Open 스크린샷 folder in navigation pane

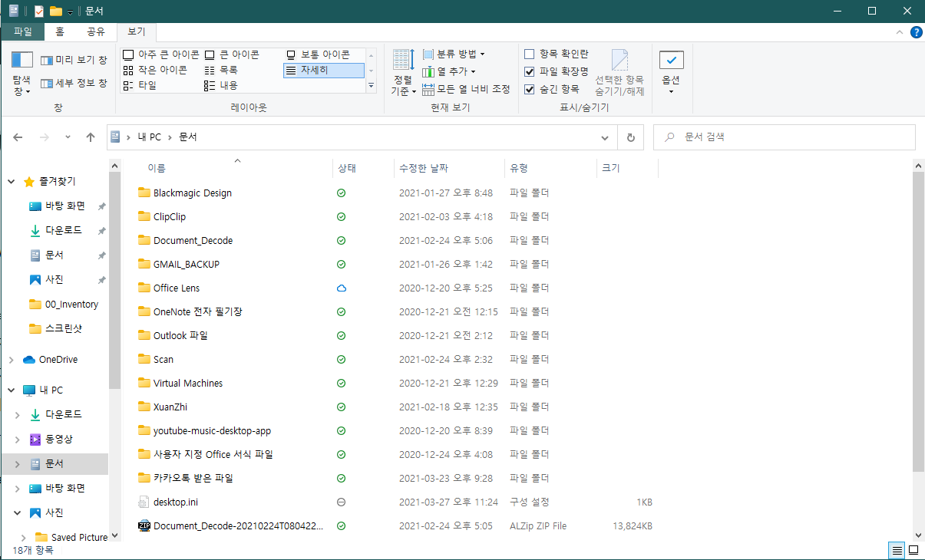[55, 328]
